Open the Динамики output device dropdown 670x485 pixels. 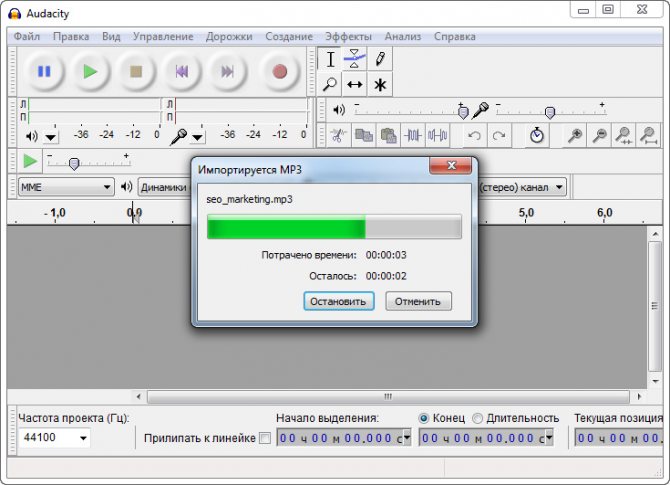(164, 187)
